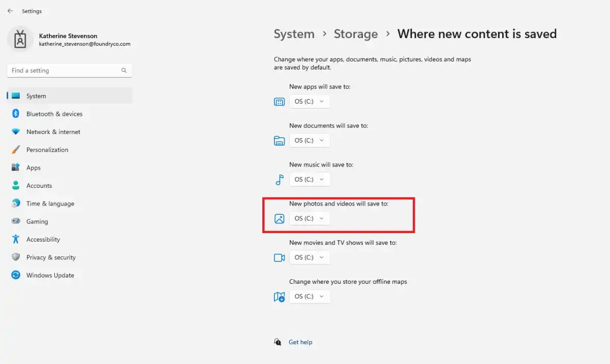Click "New photos and videos will save to:" label

339,204
